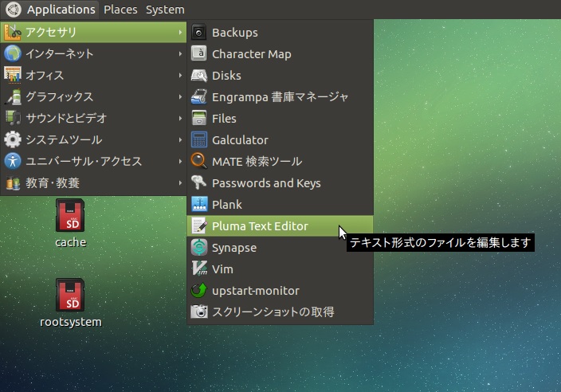Open Engrampa 書庫マネージャ entry
This screenshot has height=392, width=561.
280,97
